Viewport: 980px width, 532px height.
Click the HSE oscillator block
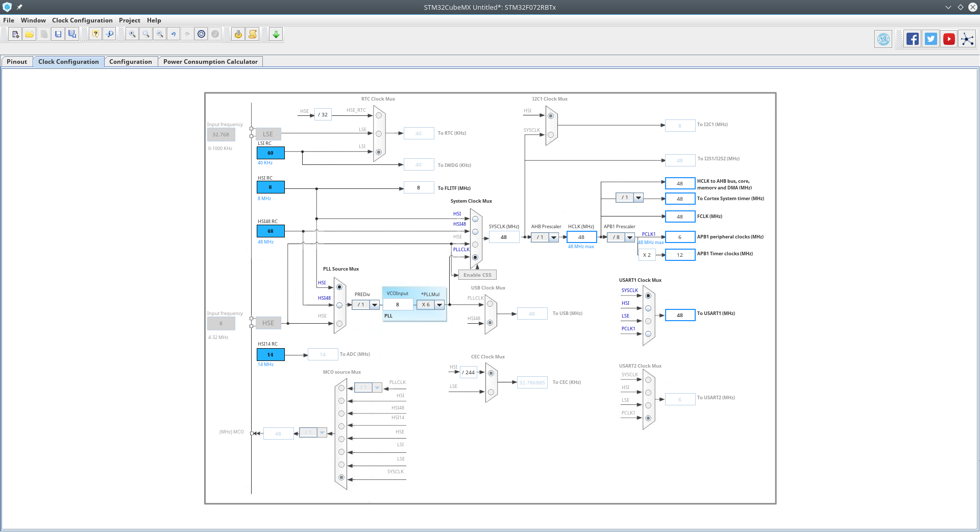(268, 323)
